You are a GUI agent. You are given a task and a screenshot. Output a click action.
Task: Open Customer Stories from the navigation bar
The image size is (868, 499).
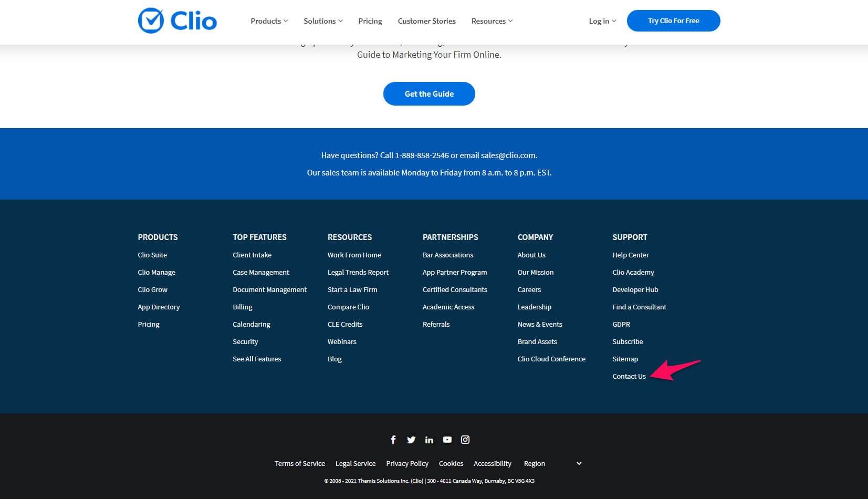coord(426,21)
